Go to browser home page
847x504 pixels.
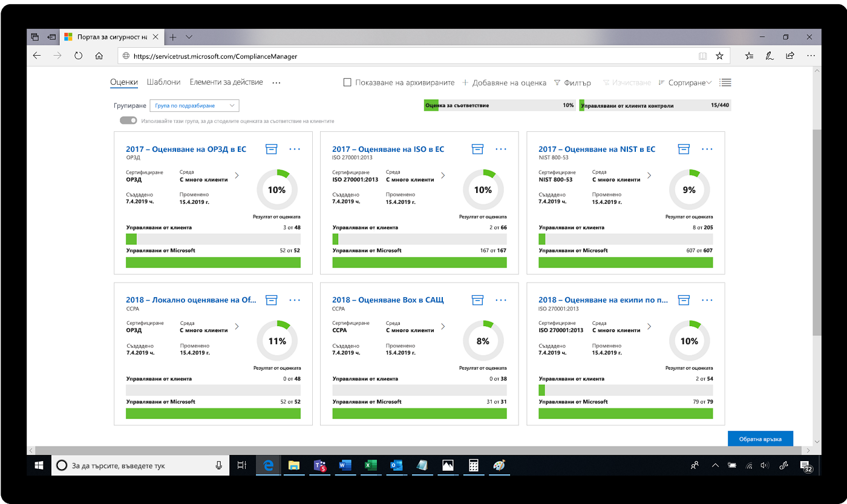click(x=99, y=56)
